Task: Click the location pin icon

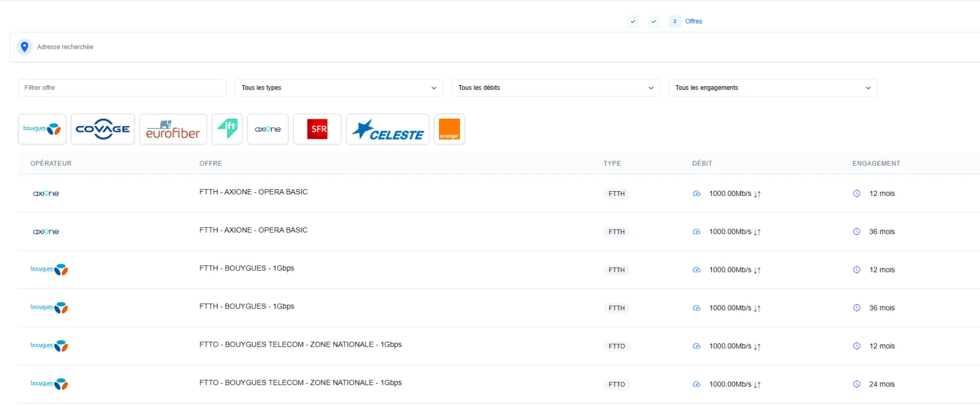Action: coord(24,47)
